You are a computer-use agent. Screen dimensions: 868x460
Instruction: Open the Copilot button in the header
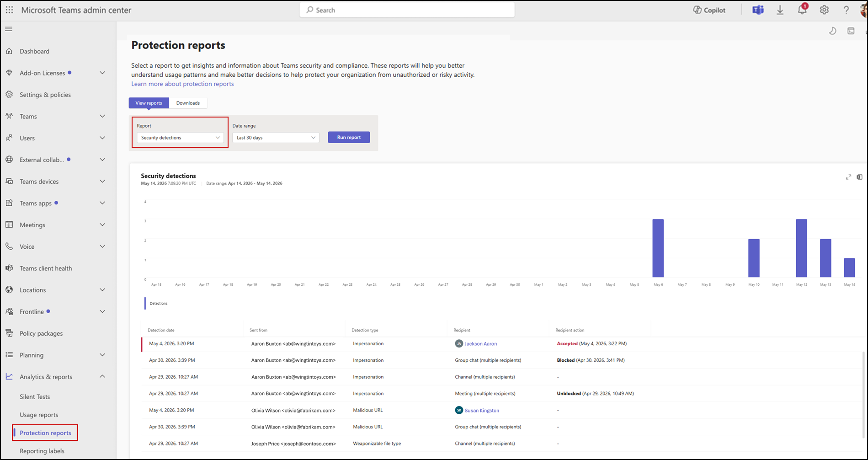point(709,10)
